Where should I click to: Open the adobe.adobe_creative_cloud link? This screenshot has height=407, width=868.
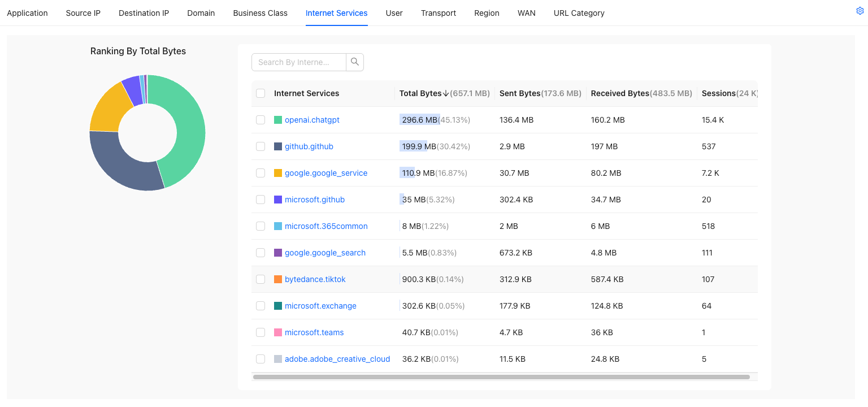point(337,359)
